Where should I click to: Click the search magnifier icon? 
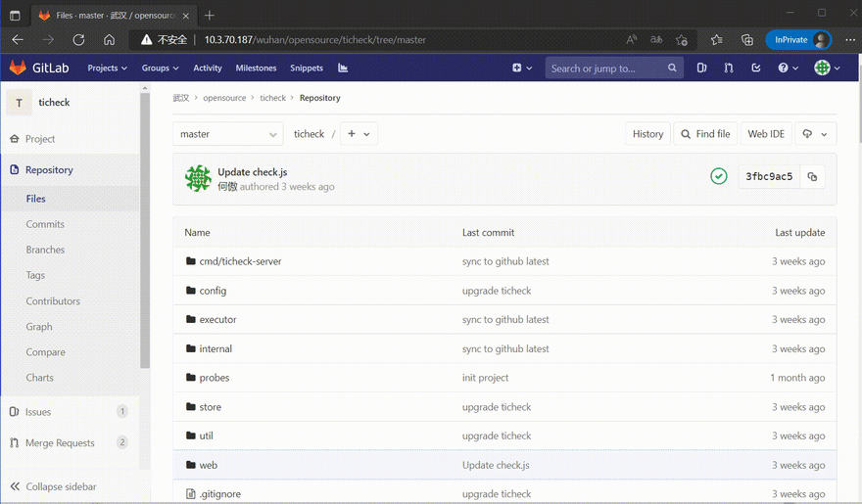(672, 69)
